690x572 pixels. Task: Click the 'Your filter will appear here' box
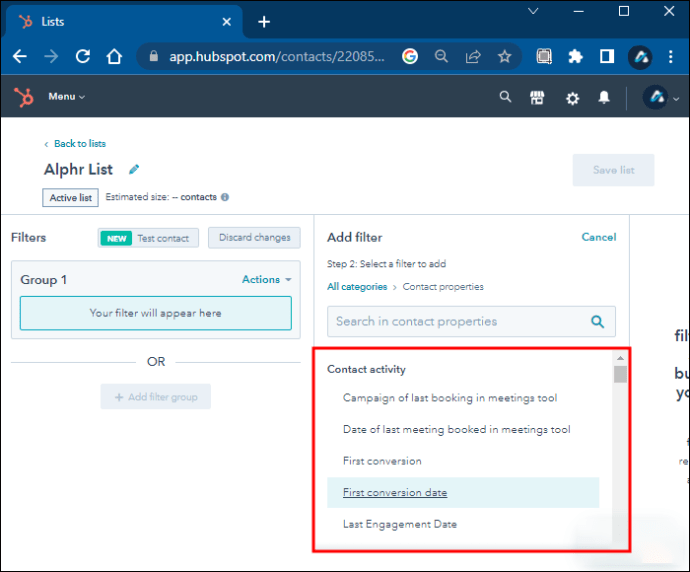point(156,313)
